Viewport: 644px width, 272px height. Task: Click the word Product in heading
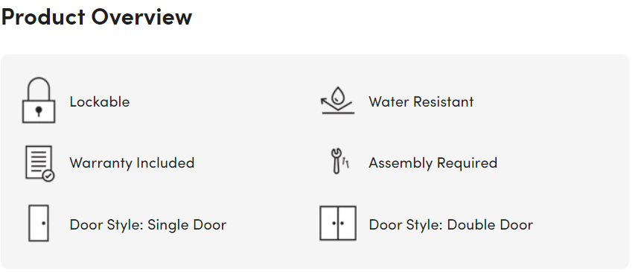coord(43,17)
